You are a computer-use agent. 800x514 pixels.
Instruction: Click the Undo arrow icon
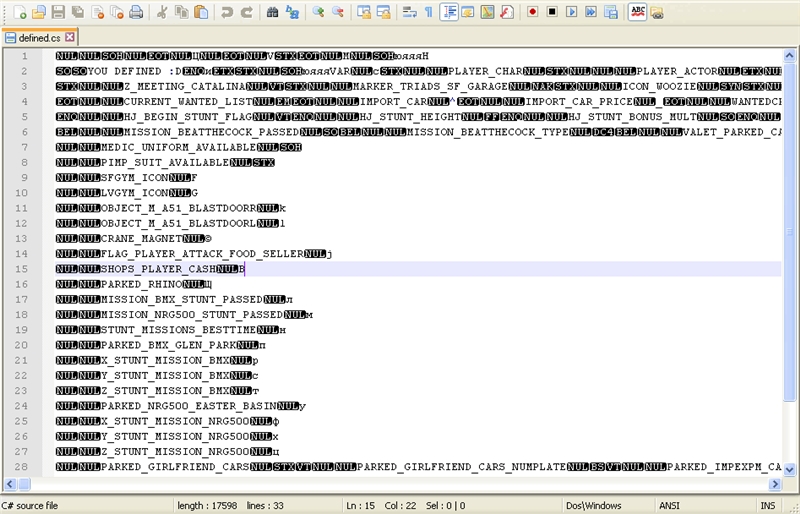click(227, 12)
